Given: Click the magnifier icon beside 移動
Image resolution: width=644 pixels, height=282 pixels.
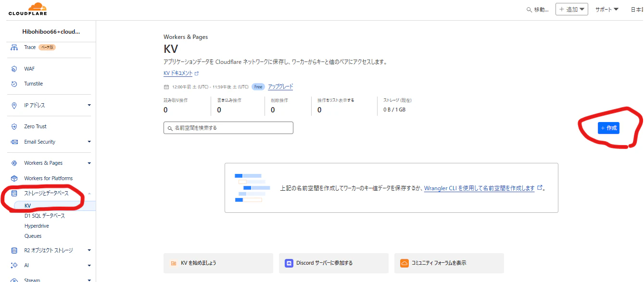Looking at the screenshot, I should 530,10.
